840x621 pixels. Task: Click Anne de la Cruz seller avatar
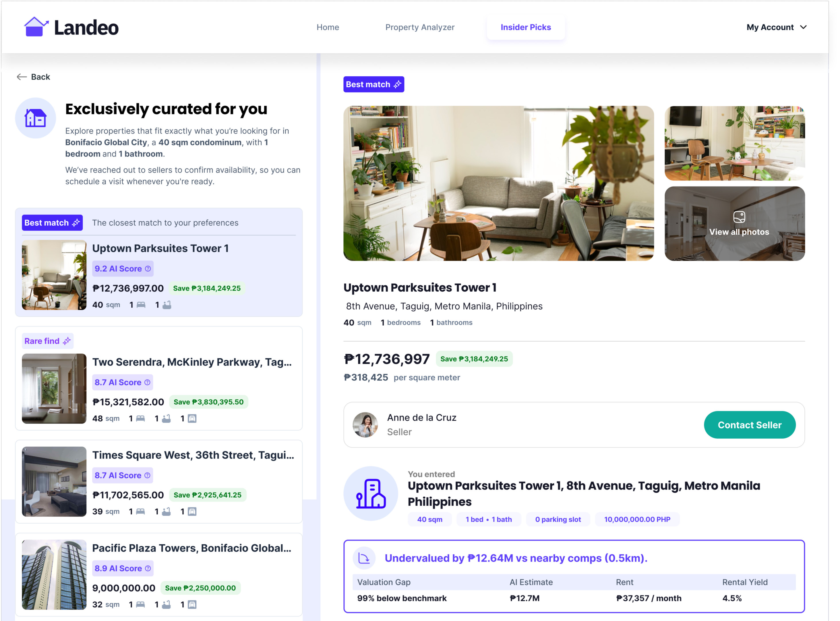click(x=365, y=425)
